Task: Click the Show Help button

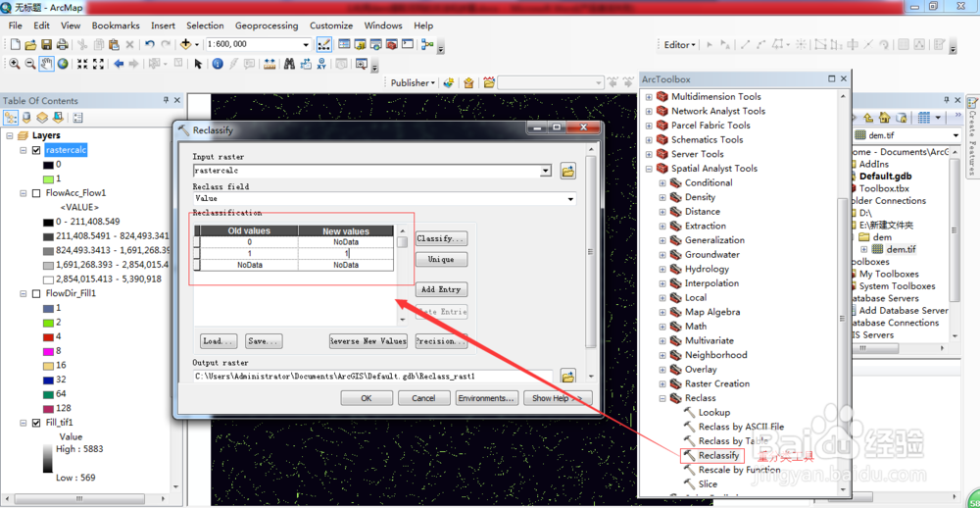Action: coord(557,398)
